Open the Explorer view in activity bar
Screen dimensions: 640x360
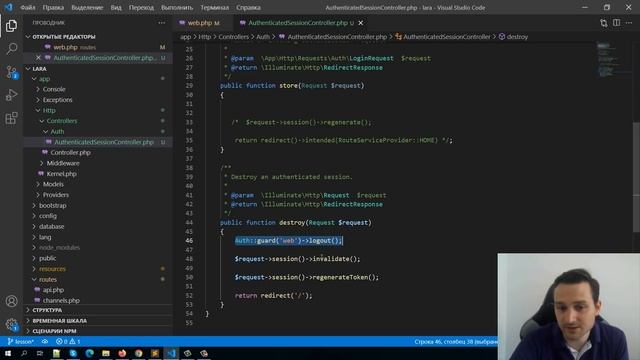coord(11,26)
